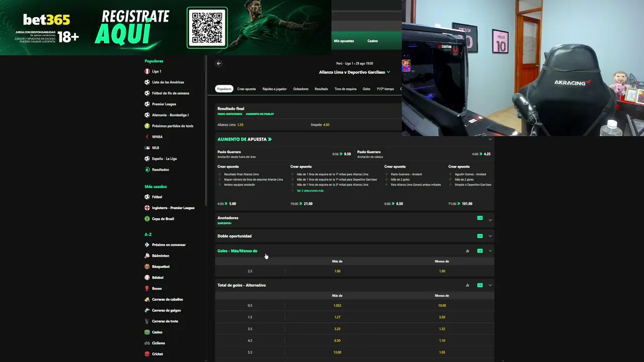Open España - La Liga in sidebar
The image size is (644, 362).
(x=165, y=159)
